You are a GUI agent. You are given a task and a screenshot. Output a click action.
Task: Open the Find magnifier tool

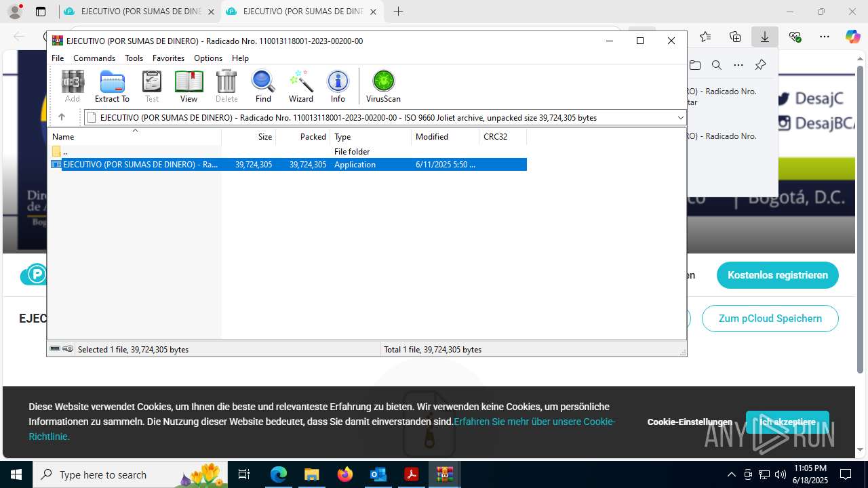[263, 86]
